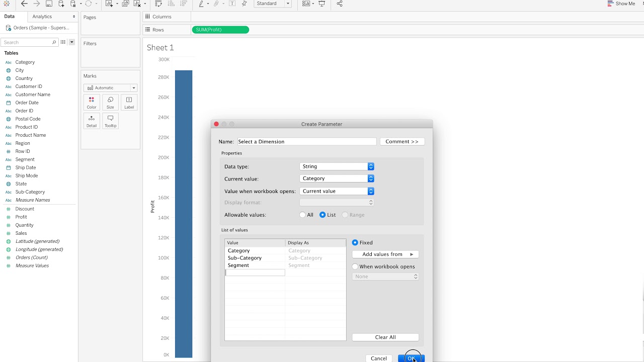Open Show/Hide cards toolbar icon

point(306,4)
